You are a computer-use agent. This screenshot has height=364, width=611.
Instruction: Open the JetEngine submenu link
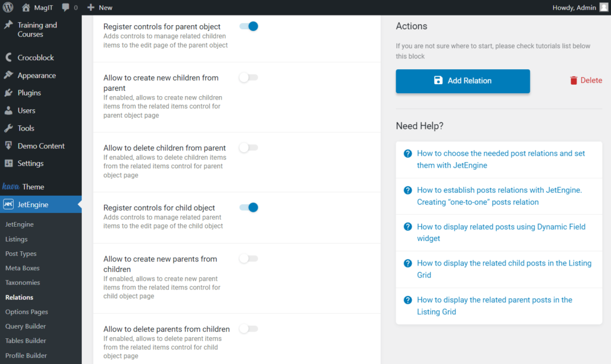click(x=20, y=224)
